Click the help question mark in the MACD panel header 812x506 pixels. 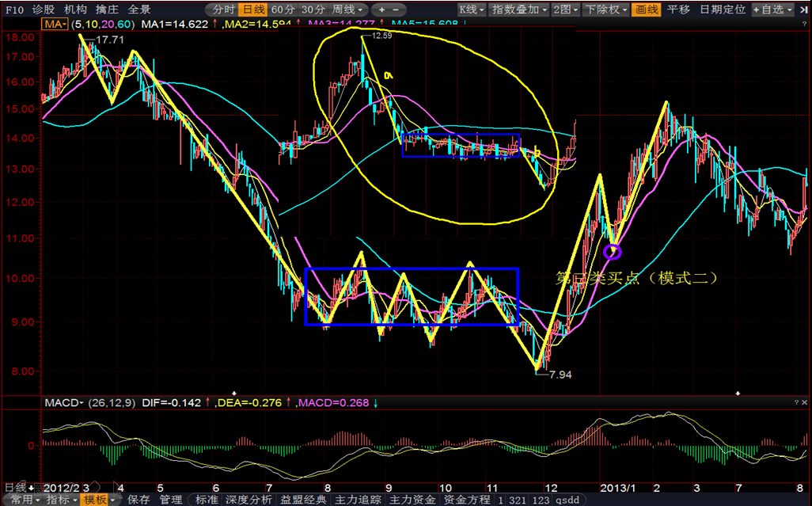[796, 402]
